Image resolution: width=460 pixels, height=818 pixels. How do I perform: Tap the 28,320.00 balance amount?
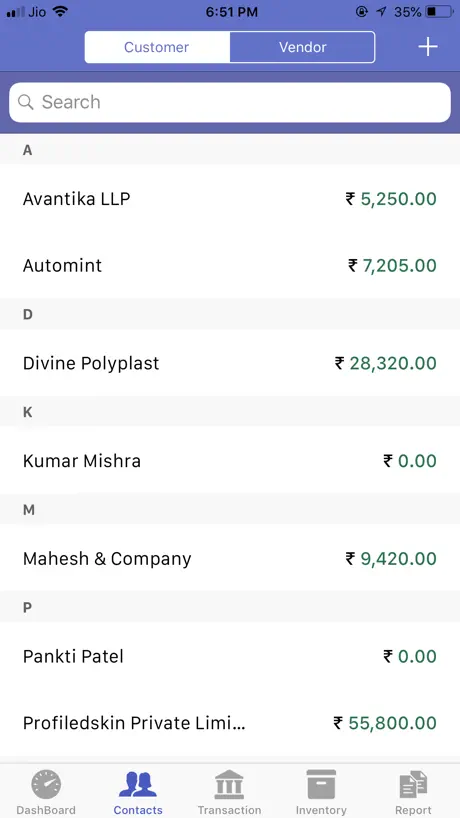(385, 363)
